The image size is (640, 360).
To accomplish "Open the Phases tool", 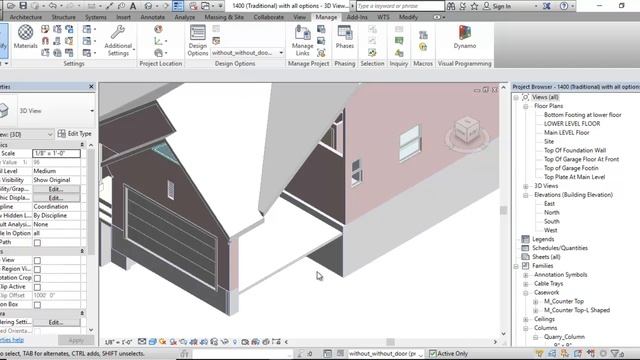I will tap(344, 36).
